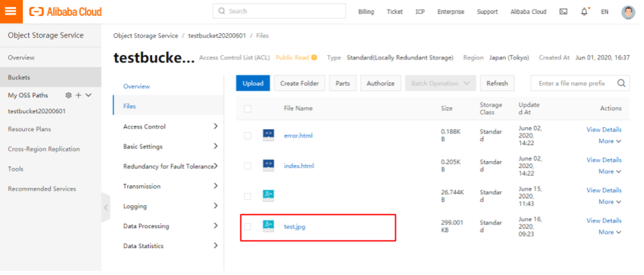
Task: Click the index.html file type icon
Action: click(x=268, y=166)
